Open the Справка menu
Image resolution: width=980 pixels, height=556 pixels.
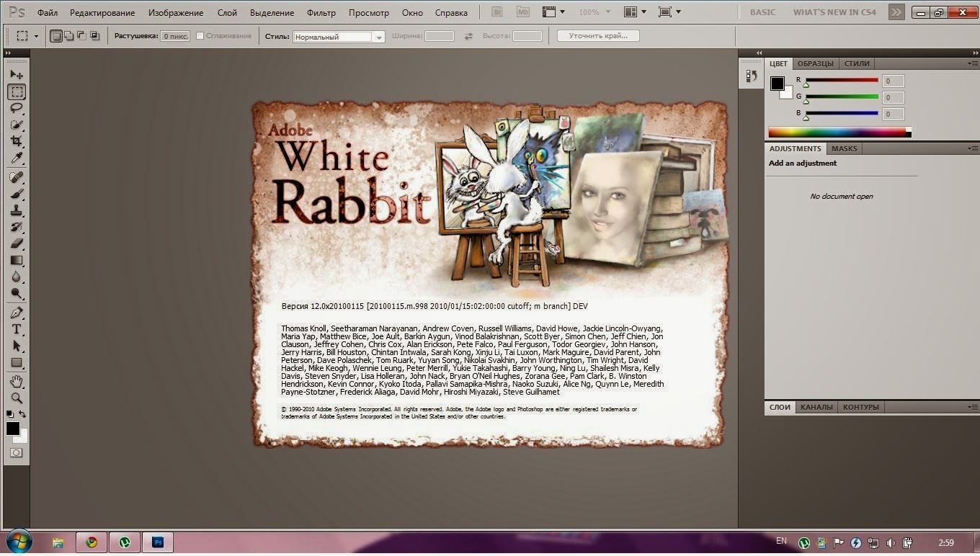451,13
